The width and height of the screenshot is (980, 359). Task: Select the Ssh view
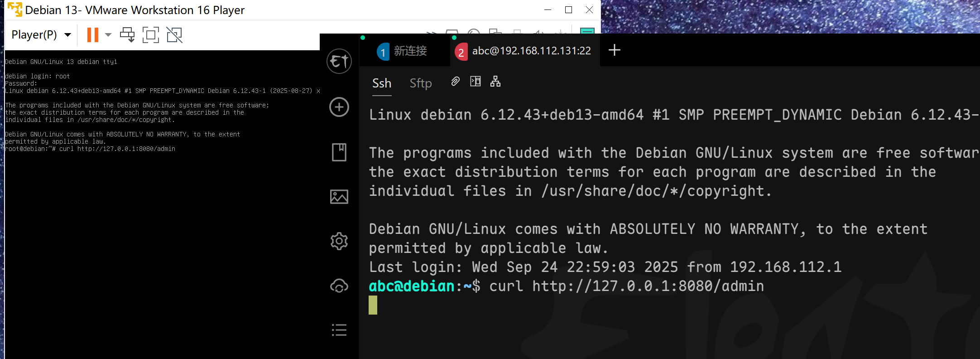pos(382,83)
